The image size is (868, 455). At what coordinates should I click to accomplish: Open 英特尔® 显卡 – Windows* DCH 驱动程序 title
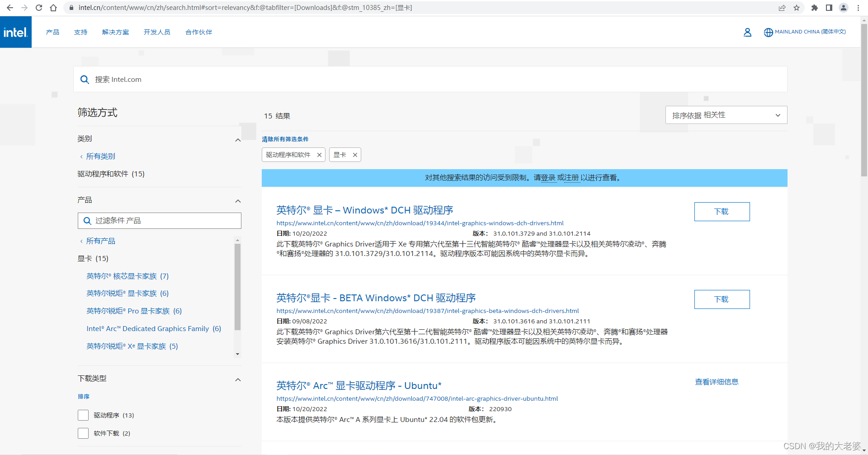(x=365, y=210)
